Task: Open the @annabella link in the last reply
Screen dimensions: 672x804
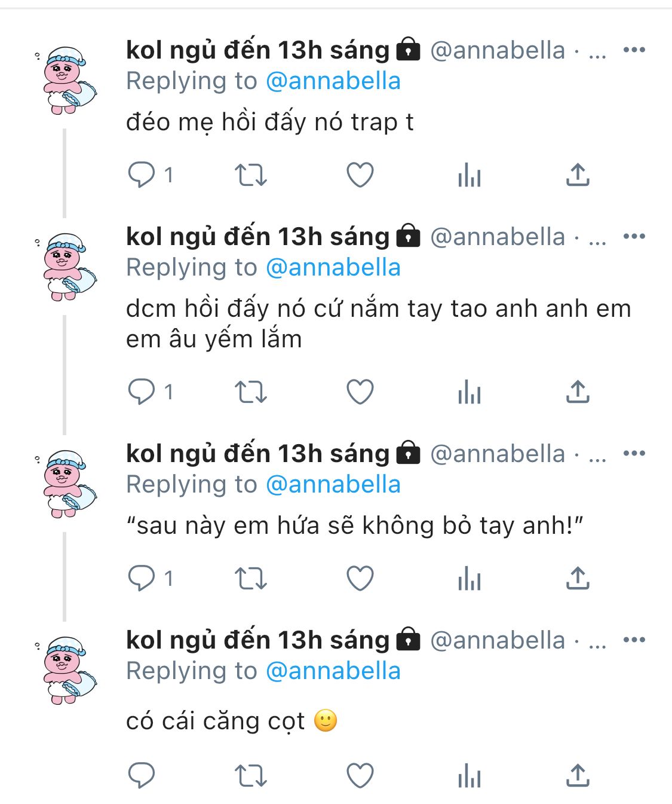Action: (x=333, y=671)
